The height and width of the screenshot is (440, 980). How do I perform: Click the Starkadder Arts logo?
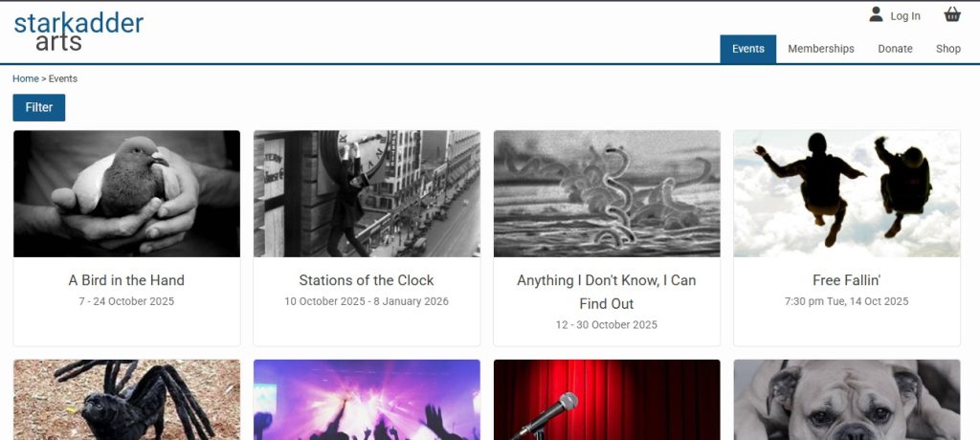[78, 32]
